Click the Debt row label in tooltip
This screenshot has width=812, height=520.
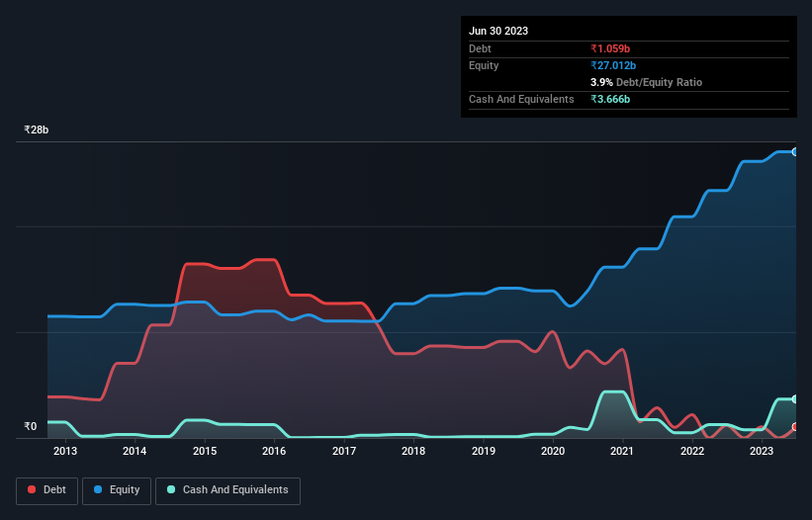tap(480, 48)
